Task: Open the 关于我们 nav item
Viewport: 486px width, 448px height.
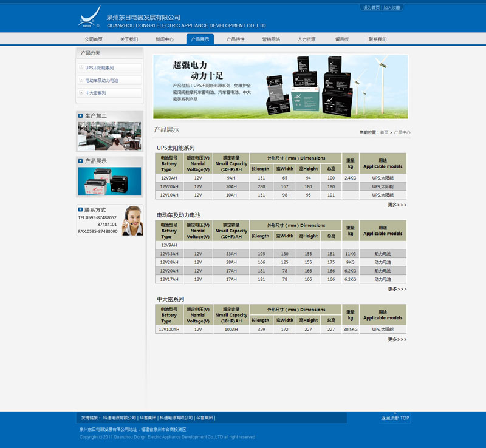Action: tap(129, 39)
